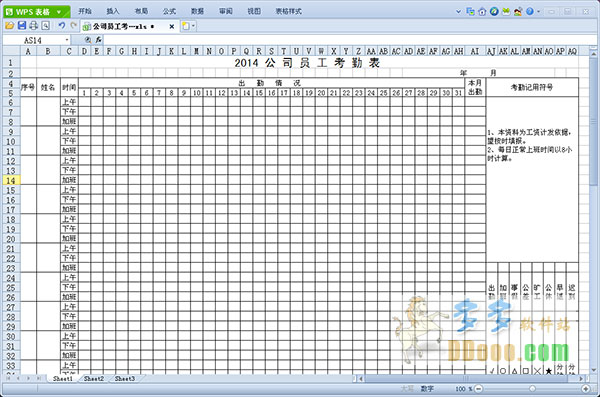The width and height of the screenshot is (600, 397).
Task: Click the 序号 header cell
Action: point(28,87)
